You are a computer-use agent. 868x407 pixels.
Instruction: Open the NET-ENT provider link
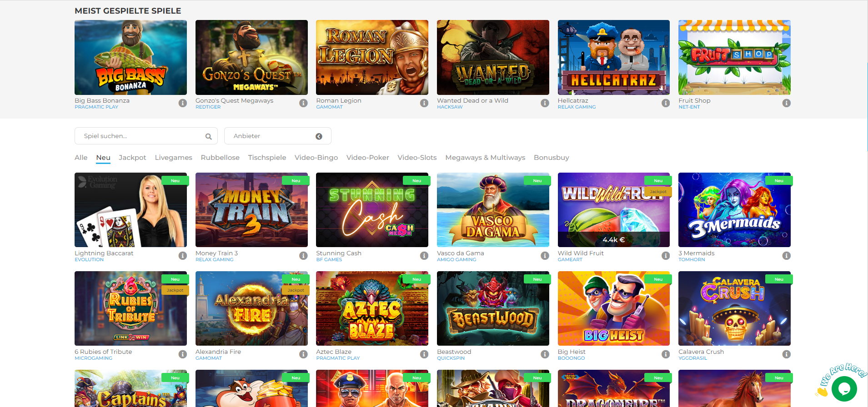tap(689, 107)
